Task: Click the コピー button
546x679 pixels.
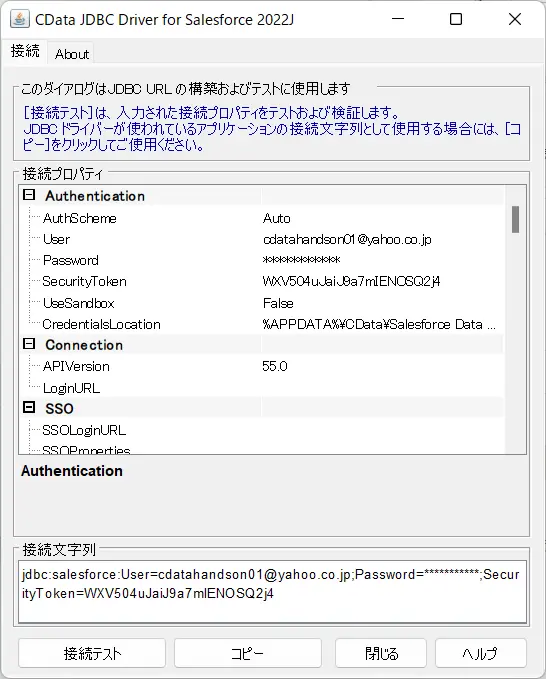Action: [248, 653]
